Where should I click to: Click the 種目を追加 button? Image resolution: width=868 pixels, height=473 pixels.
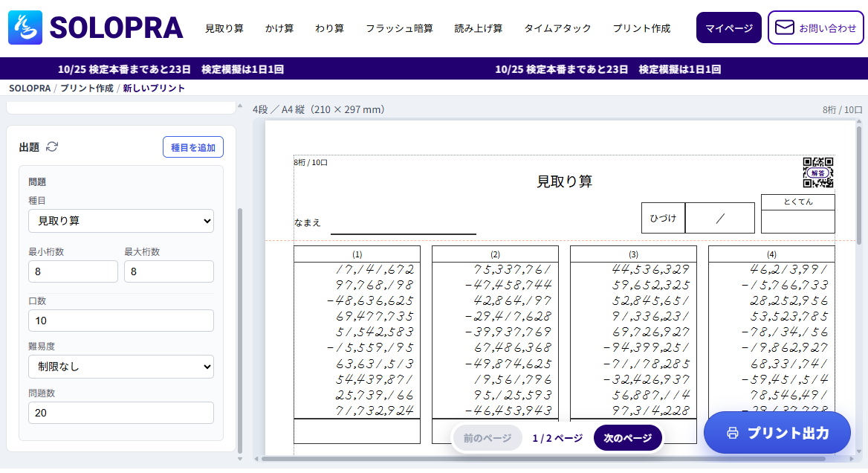tap(193, 147)
